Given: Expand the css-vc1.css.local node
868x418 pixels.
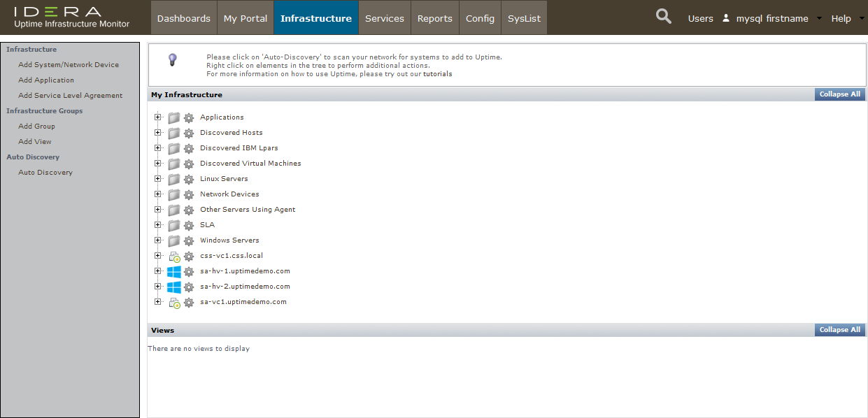Looking at the screenshot, I should click(x=158, y=255).
